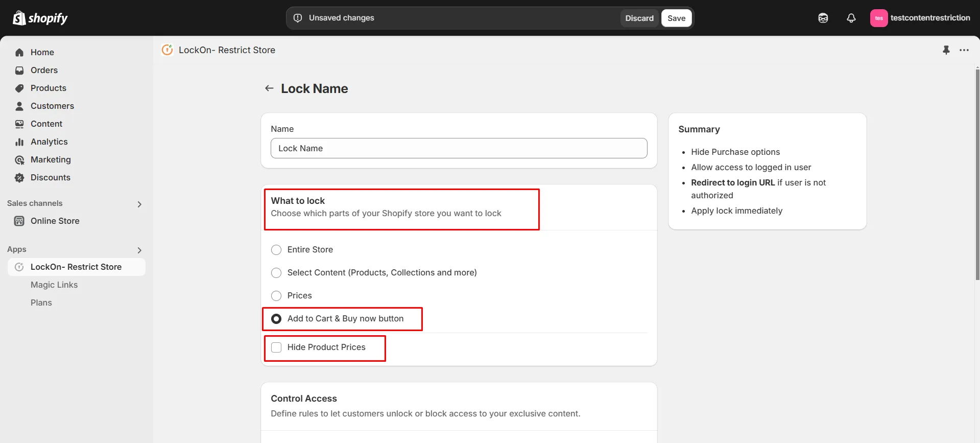Click the unsaved changes alert icon
This screenshot has height=443, width=980.
(298, 18)
